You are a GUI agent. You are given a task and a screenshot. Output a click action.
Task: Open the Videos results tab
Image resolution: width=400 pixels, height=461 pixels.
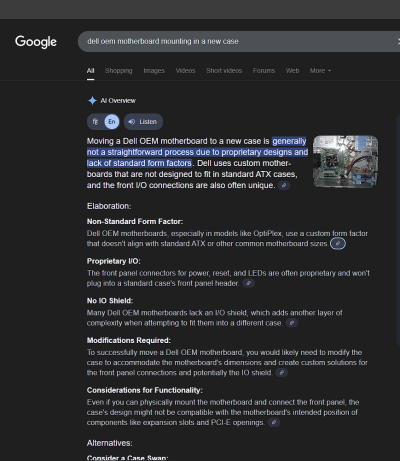(x=185, y=71)
